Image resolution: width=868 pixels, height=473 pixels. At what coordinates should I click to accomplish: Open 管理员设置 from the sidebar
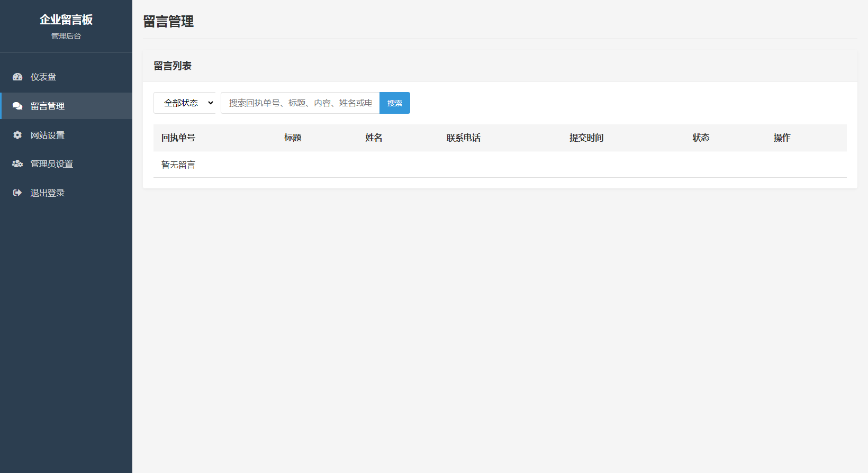point(52,164)
